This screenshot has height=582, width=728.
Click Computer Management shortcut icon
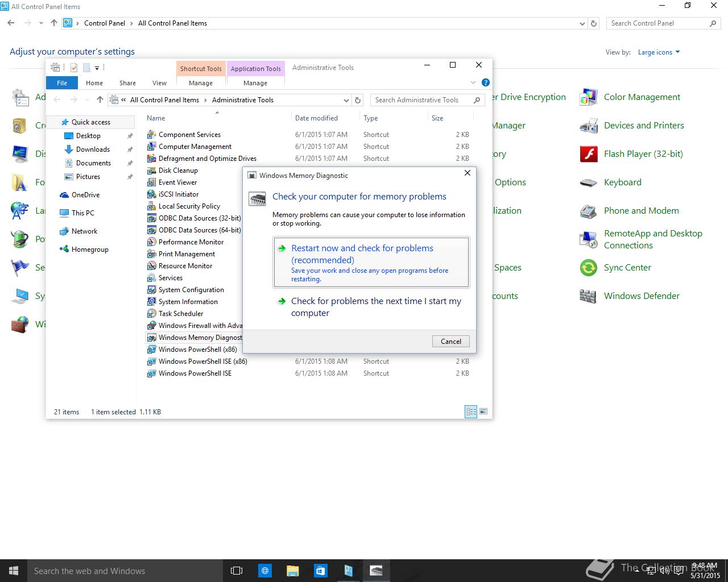[151, 147]
